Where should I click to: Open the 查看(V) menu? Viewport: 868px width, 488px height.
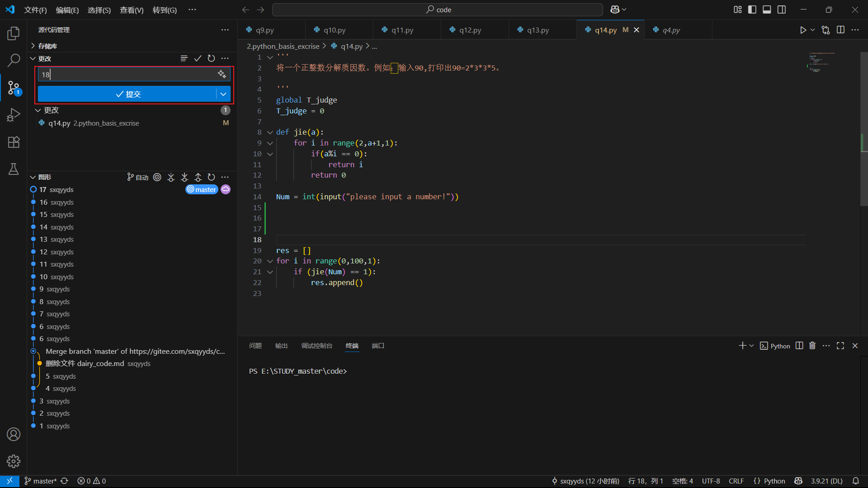(x=132, y=10)
